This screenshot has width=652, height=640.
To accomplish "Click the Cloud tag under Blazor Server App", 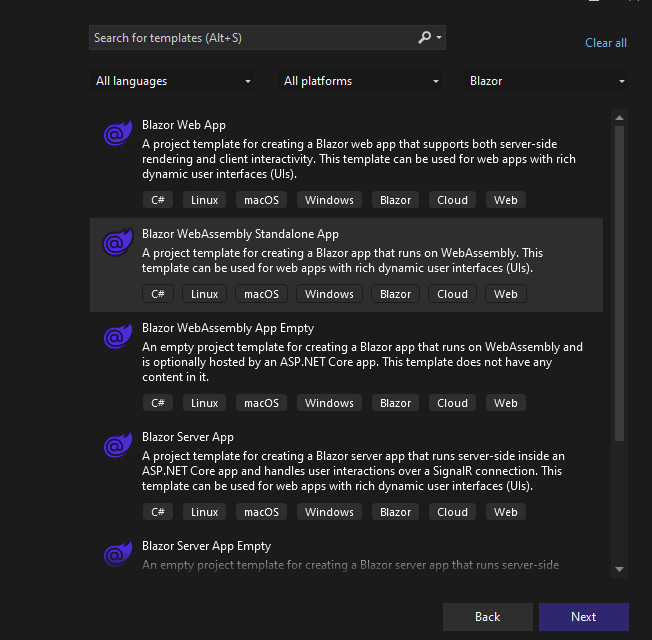I will (452, 512).
